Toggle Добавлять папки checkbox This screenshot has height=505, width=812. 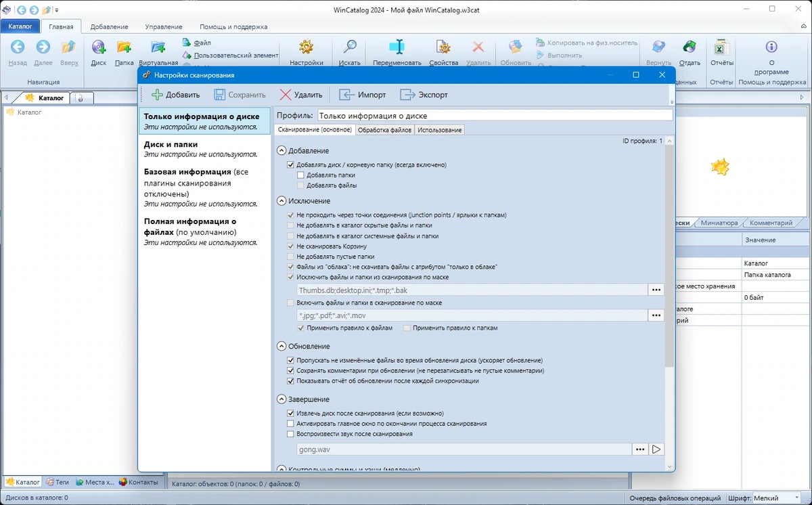tap(301, 175)
